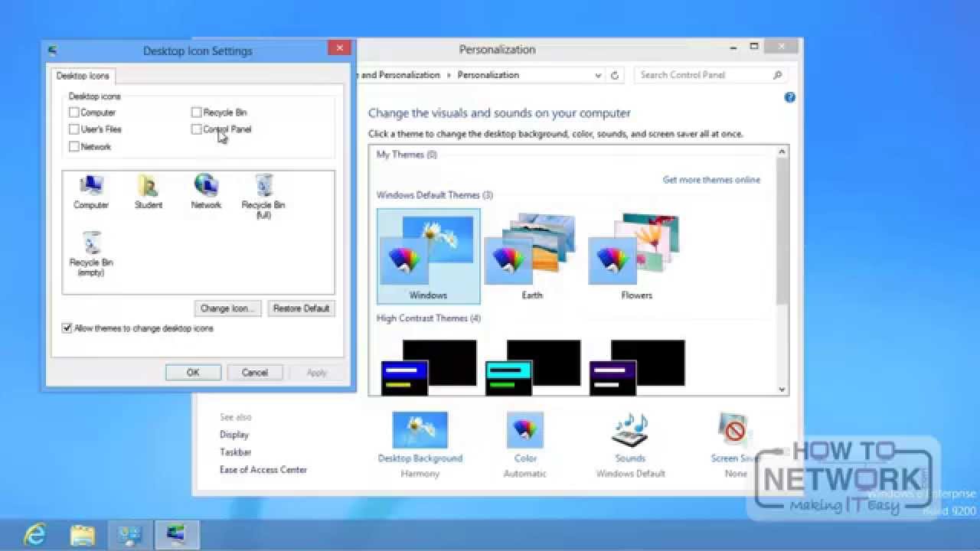This screenshot has width=980, height=551.
Task: Uncheck Allow themes to change desktop icons
Action: coord(67,328)
